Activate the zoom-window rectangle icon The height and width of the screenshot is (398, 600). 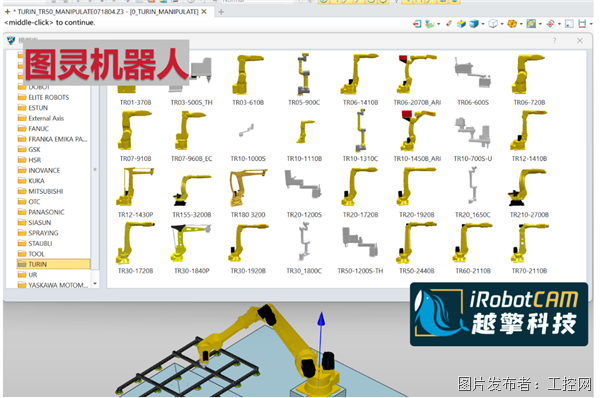(x=569, y=24)
